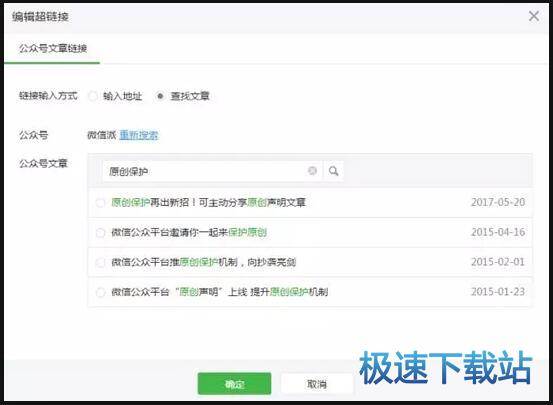553x405 pixels.
Task: Click the date 2015-02-01
Action: click(498, 262)
